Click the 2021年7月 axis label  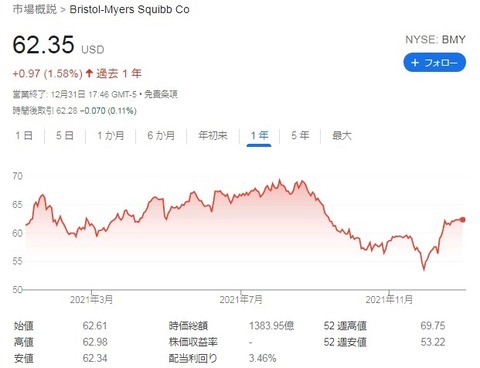[241, 300]
